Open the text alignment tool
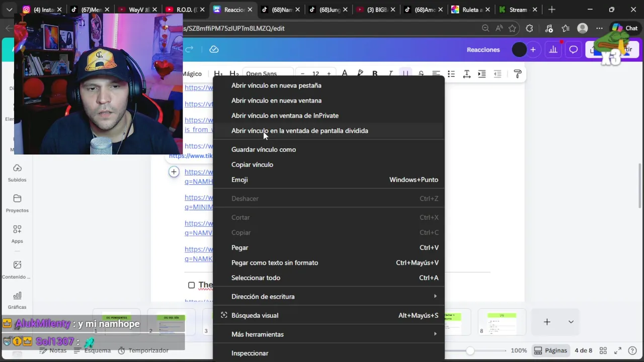Screen dimensions: 644x362 (436, 73)
